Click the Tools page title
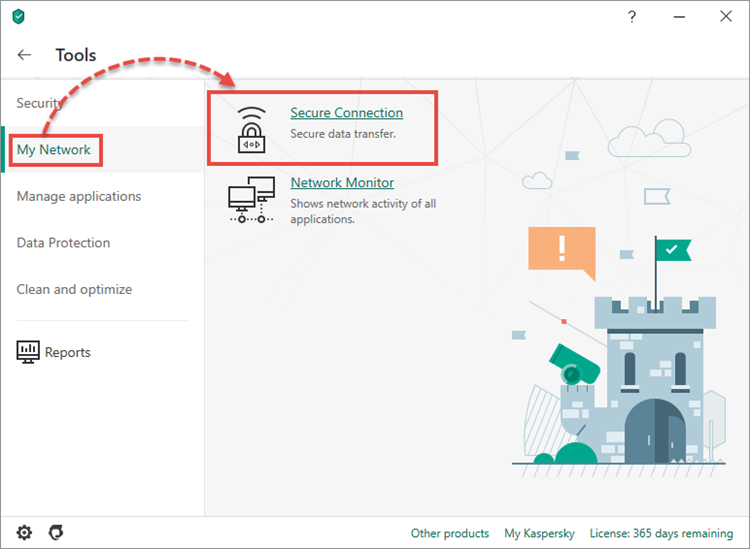Screen dimensions: 750x549 click(x=76, y=55)
